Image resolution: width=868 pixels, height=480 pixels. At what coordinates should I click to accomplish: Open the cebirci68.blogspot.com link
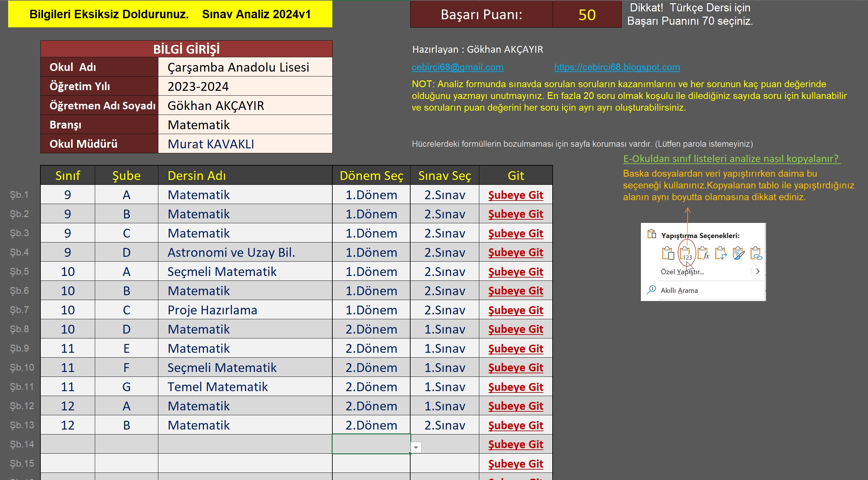pyautogui.click(x=617, y=67)
